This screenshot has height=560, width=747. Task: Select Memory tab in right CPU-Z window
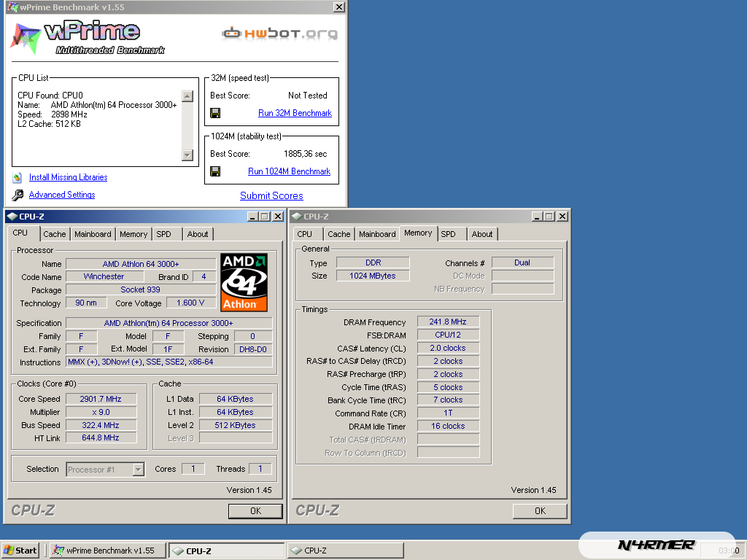point(418,233)
